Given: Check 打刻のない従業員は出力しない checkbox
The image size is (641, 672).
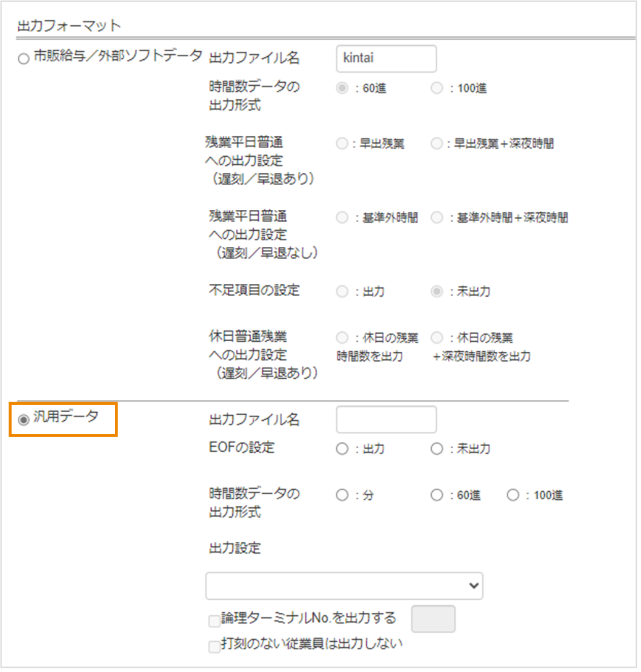Looking at the screenshot, I should point(214,646).
